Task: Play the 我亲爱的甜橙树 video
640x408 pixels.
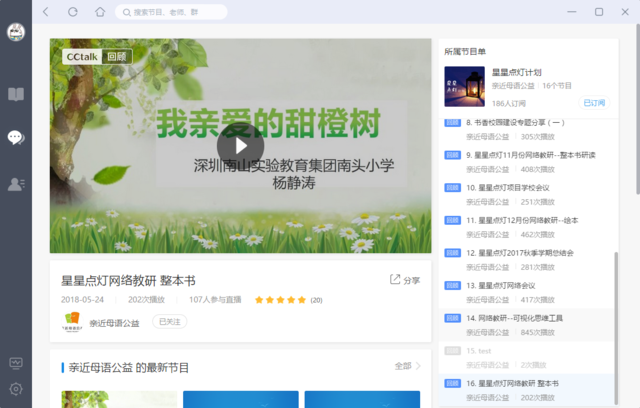Action: [240, 146]
